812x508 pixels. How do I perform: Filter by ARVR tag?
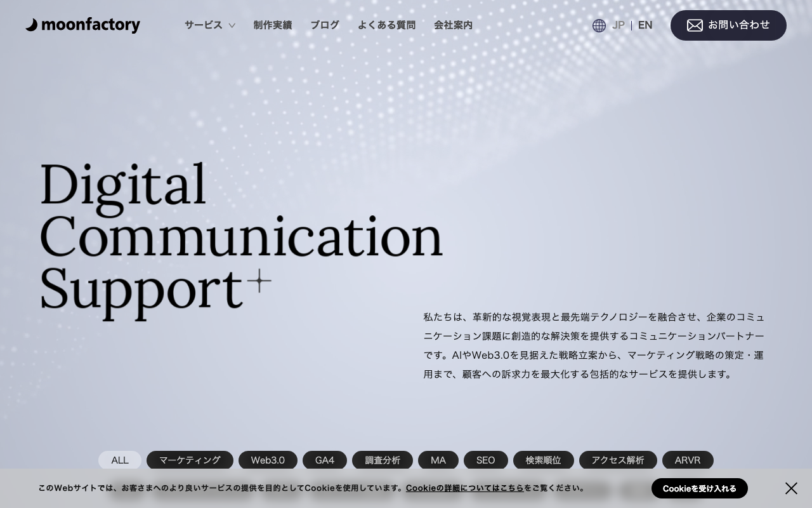[x=688, y=460]
